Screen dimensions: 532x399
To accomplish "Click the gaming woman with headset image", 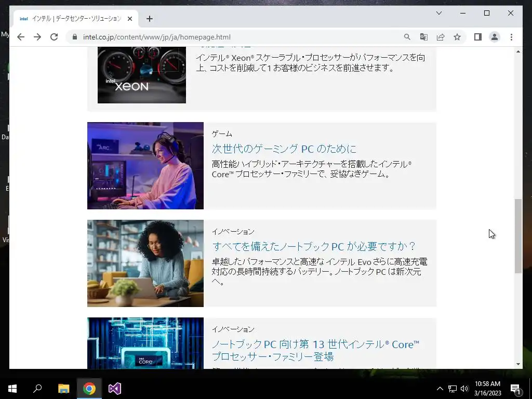I will point(145,166).
